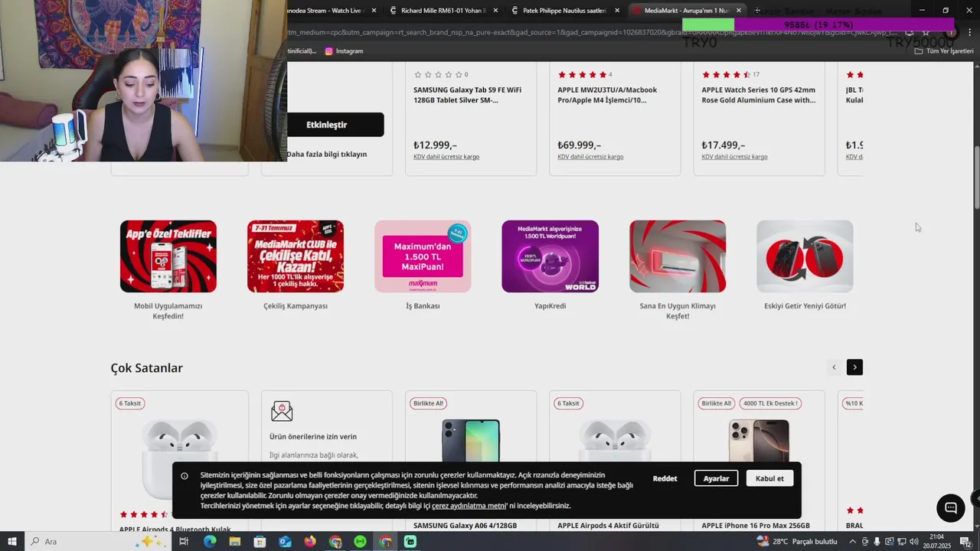Viewport: 980px width, 551px height.
Task: Launch Firefox from the taskbar
Action: 310,541
